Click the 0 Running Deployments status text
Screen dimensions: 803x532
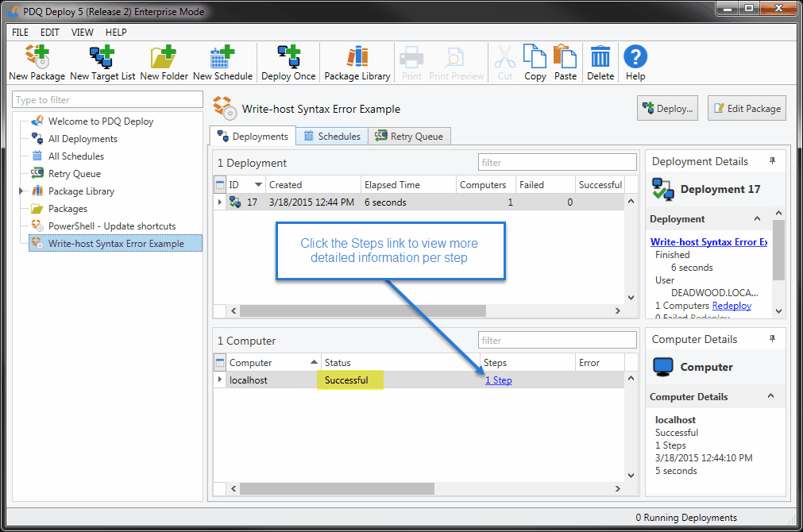(x=685, y=518)
